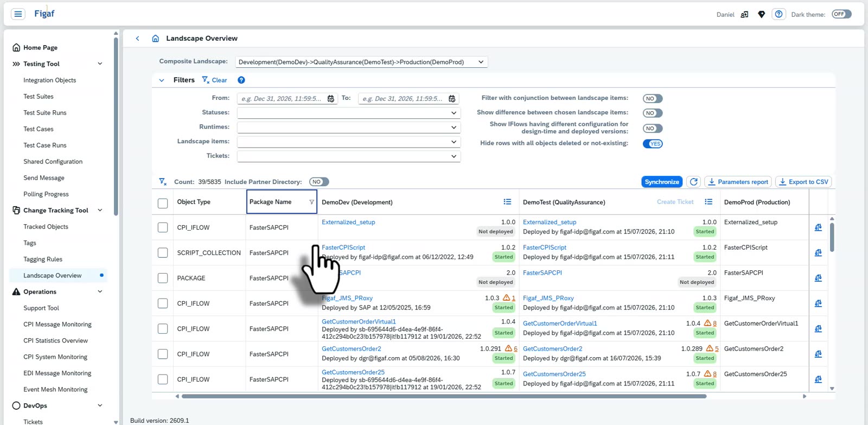Image resolution: width=868 pixels, height=425 pixels.
Task: Open the user account icon beside Daniel
Action: coord(744,15)
